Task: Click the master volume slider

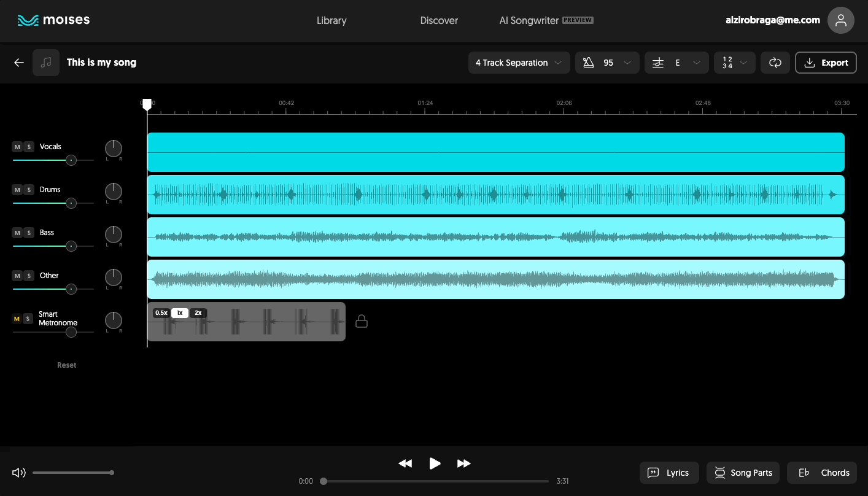Action: pos(73,473)
